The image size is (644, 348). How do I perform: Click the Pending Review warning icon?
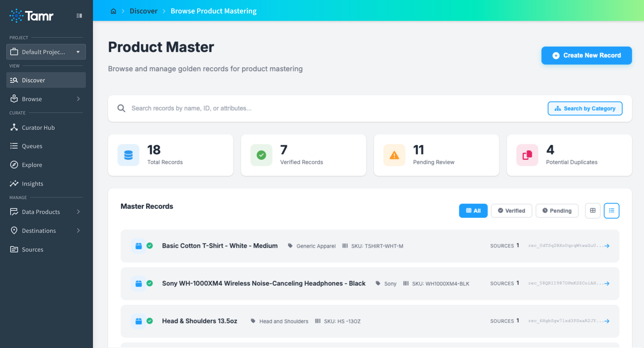pyautogui.click(x=394, y=155)
